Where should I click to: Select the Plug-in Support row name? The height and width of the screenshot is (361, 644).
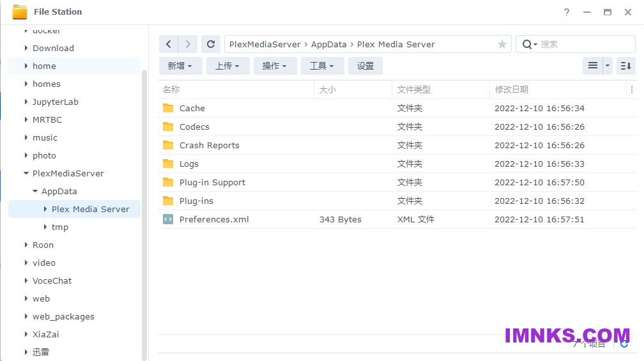(212, 182)
